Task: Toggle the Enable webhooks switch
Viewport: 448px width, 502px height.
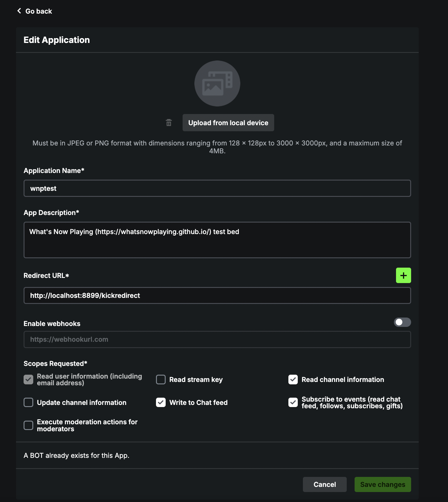Action: click(402, 322)
